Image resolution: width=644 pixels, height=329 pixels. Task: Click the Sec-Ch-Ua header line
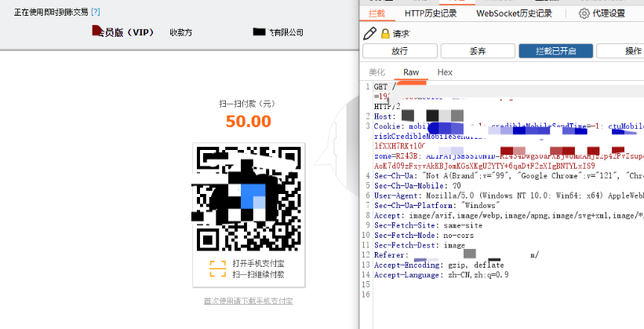pyautogui.click(x=509, y=176)
